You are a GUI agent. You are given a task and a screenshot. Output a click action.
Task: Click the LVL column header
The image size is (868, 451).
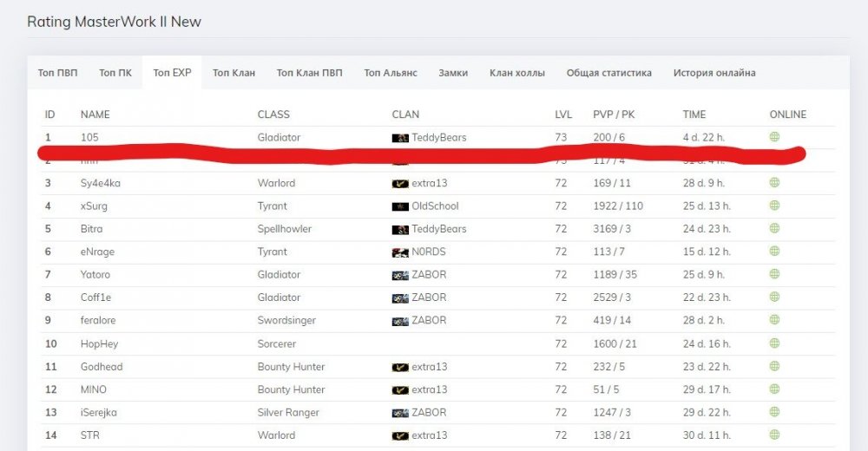click(563, 114)
